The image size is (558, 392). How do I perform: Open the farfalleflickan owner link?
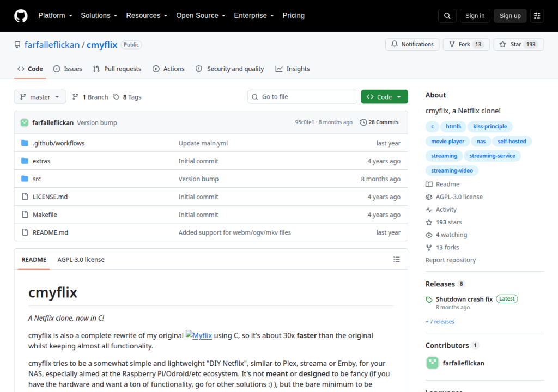[x=52, y=45]
